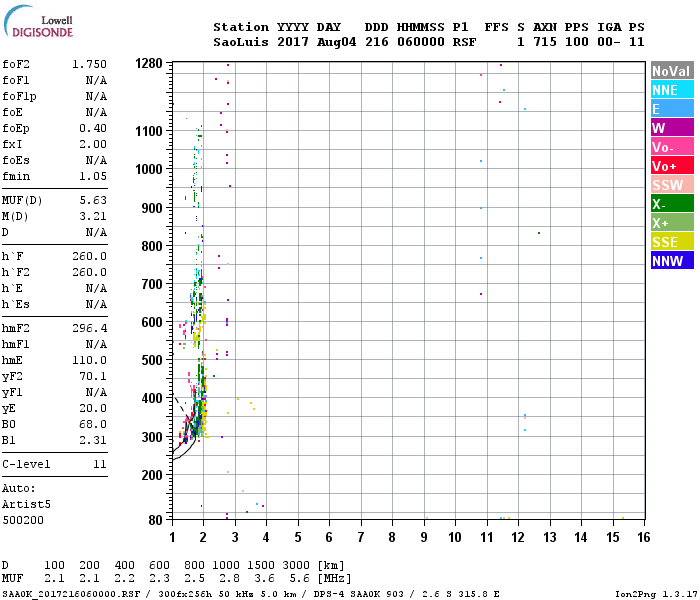Click the MUF(D) value 5.63
This screenshot has height=600, width=700.
[x=93, y=200]
